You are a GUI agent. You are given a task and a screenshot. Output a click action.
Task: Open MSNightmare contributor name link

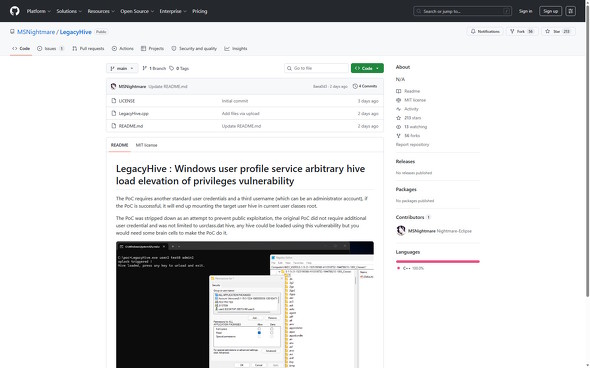point(421,231)
